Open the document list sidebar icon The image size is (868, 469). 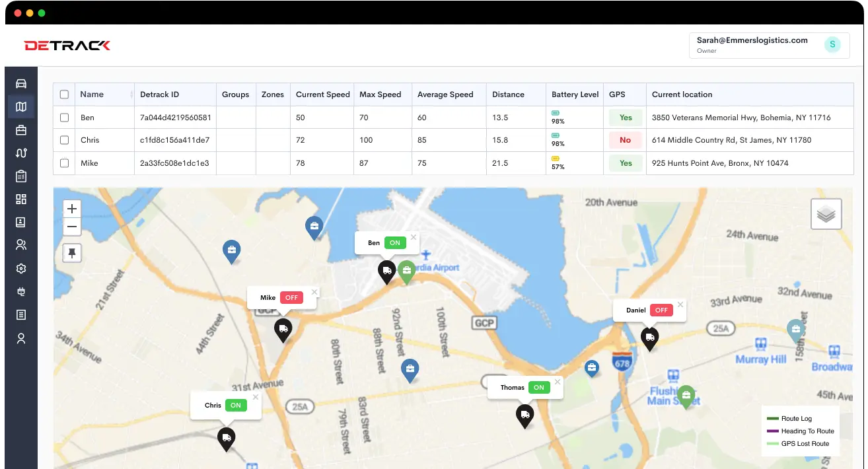[x=21, y=314]
